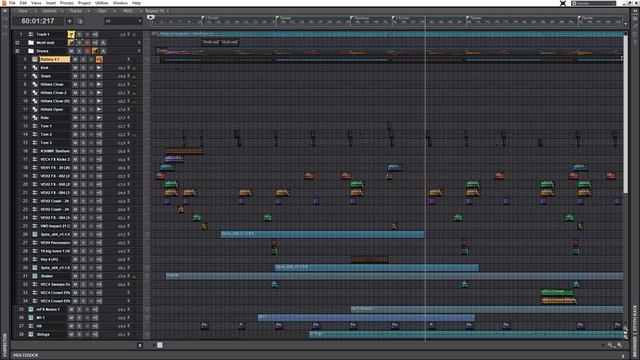Select the KSHMR Stadium track name
Viewport: 640px width, 360px height.
(55, 151)
